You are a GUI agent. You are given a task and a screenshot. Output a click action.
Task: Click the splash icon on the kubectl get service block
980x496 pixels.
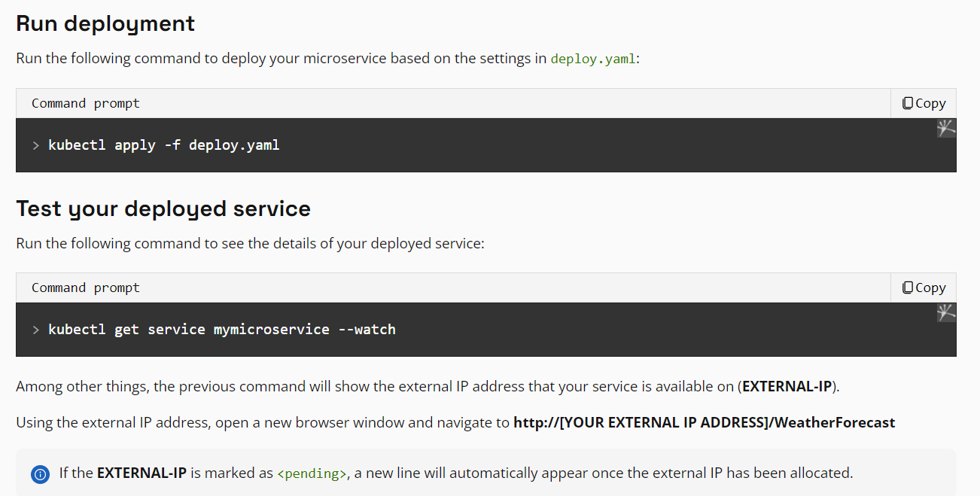click(946, 312)
